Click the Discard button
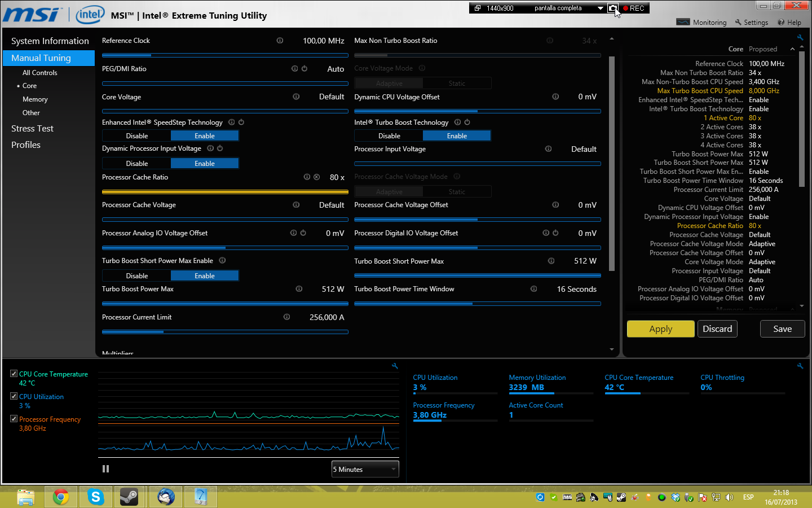 [717, 329]
